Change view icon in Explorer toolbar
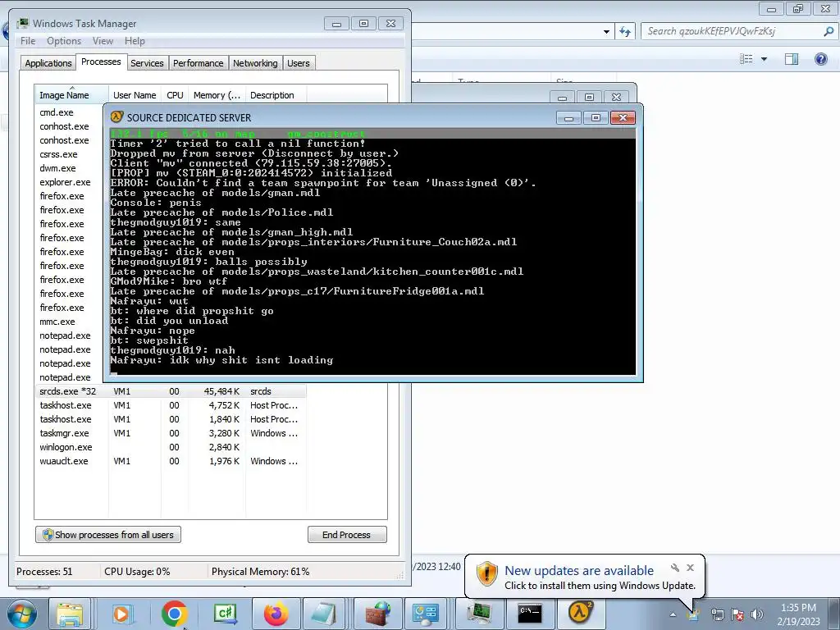This screenshot has width=840, height=630. point(746,59)
